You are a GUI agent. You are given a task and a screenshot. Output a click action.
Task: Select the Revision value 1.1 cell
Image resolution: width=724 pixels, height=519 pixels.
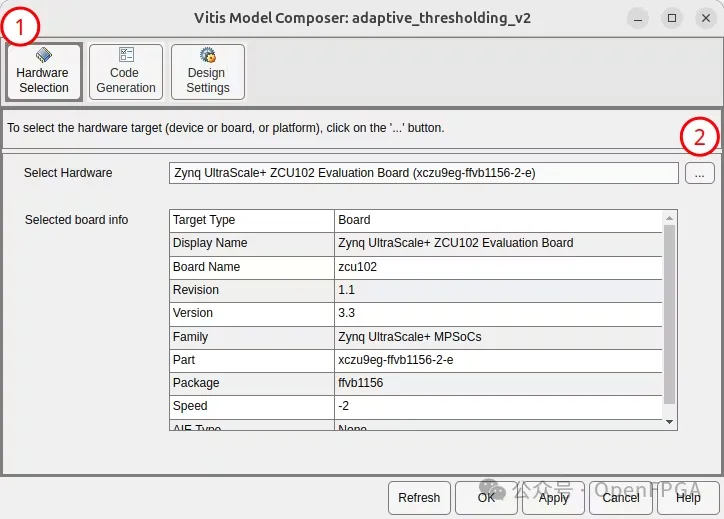tap(498, 290)
